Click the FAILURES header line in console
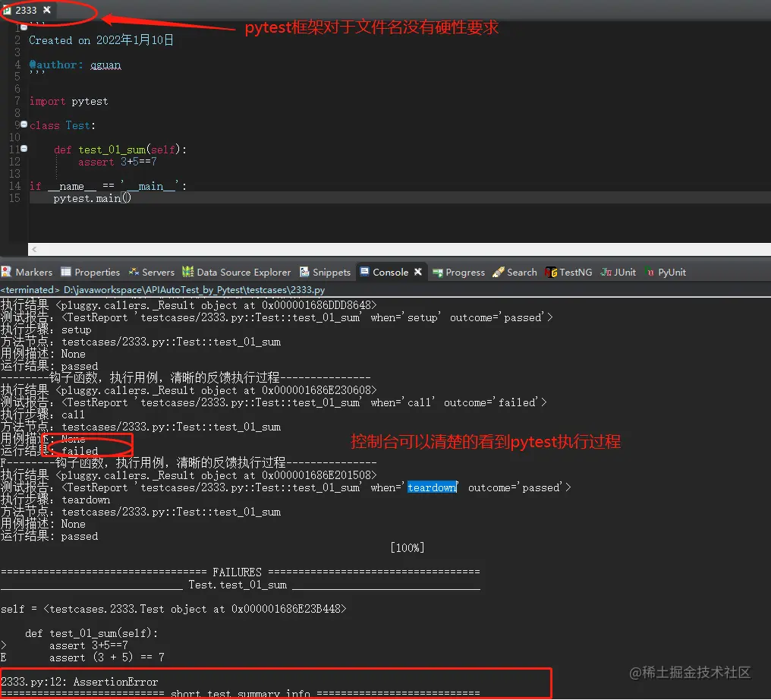This screenshot has width=771, height=700. pyautogui.click(x=240, y=572)
